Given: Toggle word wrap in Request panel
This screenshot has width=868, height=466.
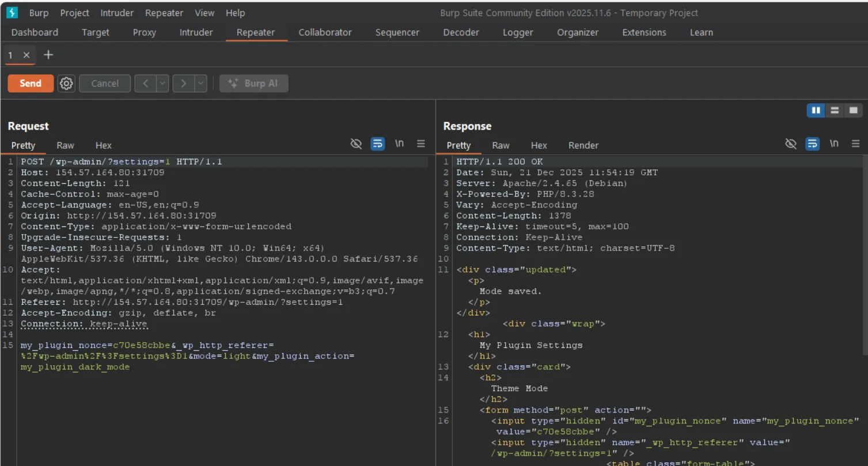Looking at the screenshot, I should tap(378, 144).
